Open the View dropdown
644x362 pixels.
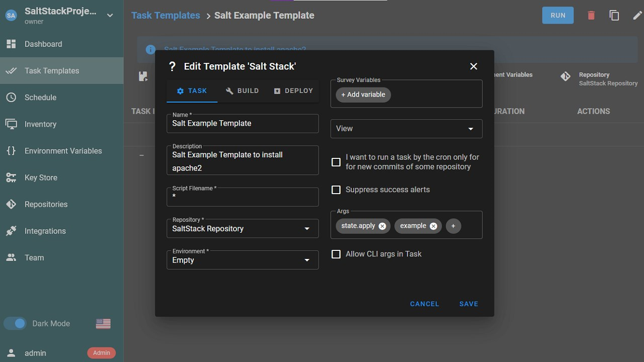(x=406, y=129)
